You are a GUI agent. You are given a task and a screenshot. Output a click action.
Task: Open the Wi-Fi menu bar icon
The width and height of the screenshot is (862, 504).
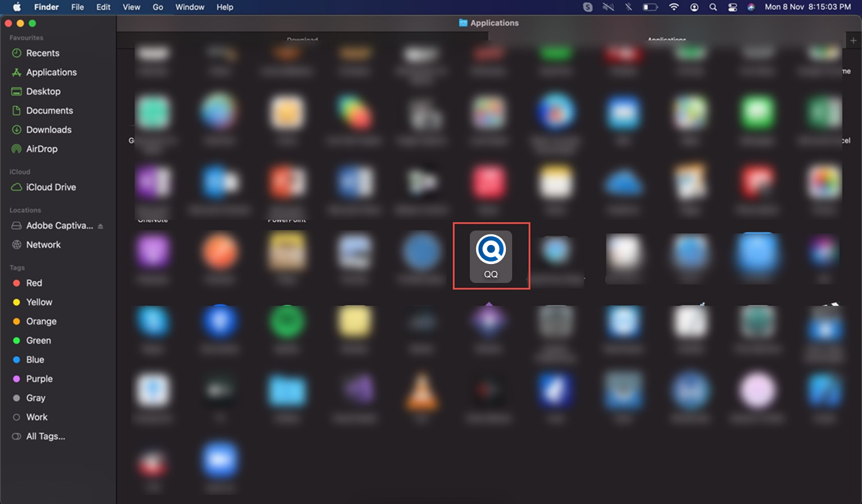pos(674,7)
